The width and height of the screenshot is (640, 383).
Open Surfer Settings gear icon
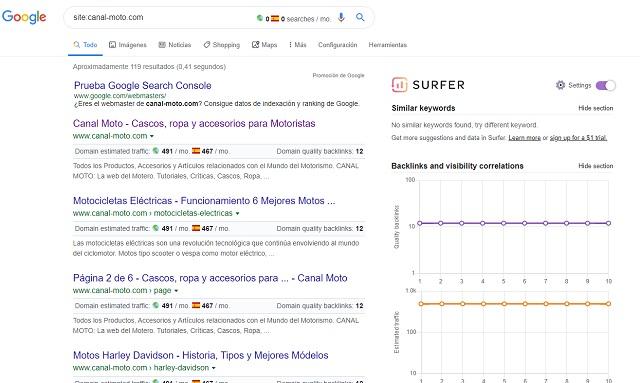[x=560, y=85]
